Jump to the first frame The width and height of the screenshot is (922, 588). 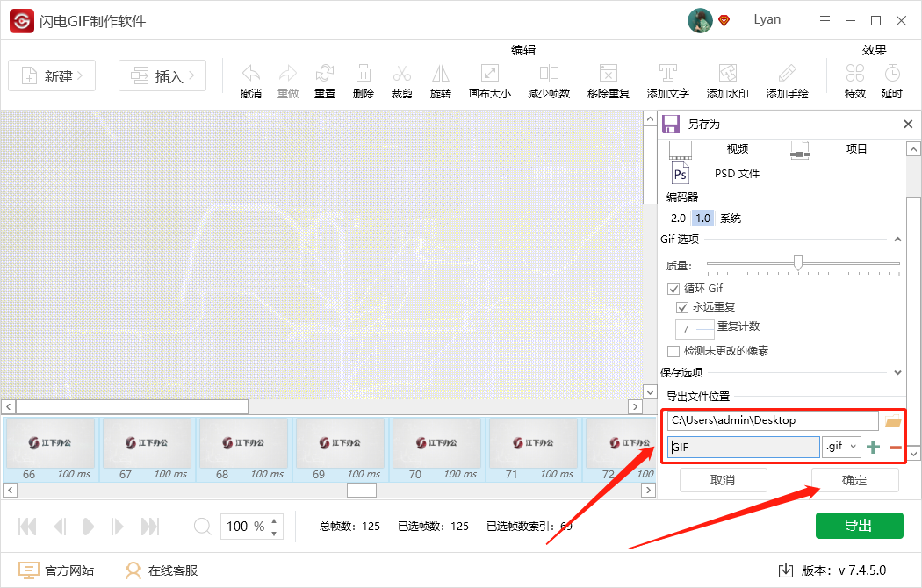27,527
